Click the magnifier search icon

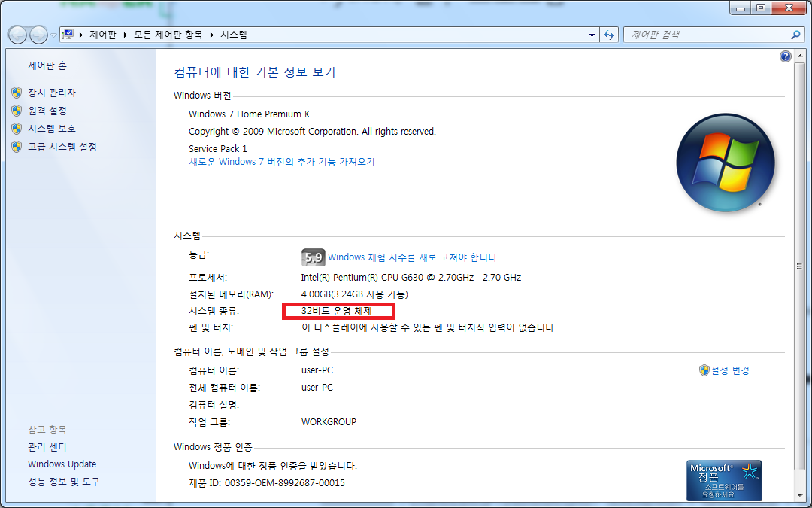coord(796,35)
